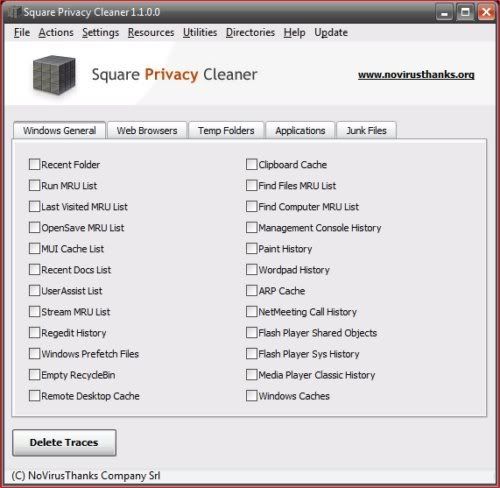Switch to the Junk Files tab
This screenshot has height=488, width=500.
click(367, 130)
